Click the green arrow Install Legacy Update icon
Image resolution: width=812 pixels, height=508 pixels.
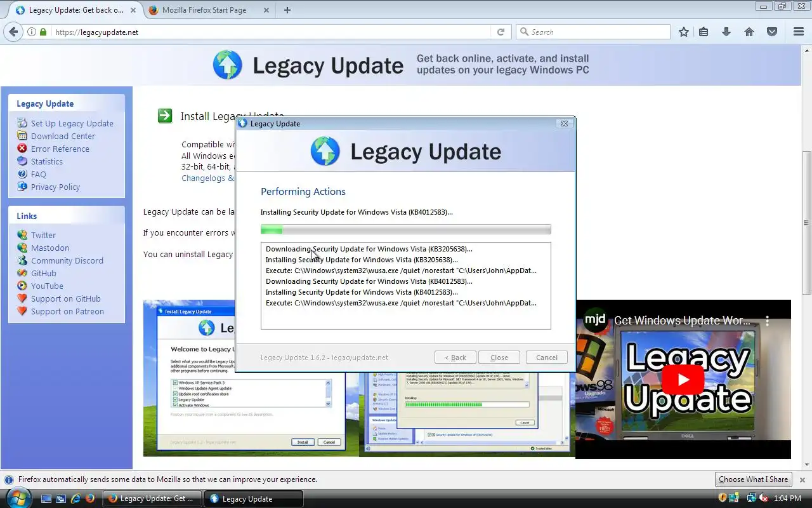(165, 116)
